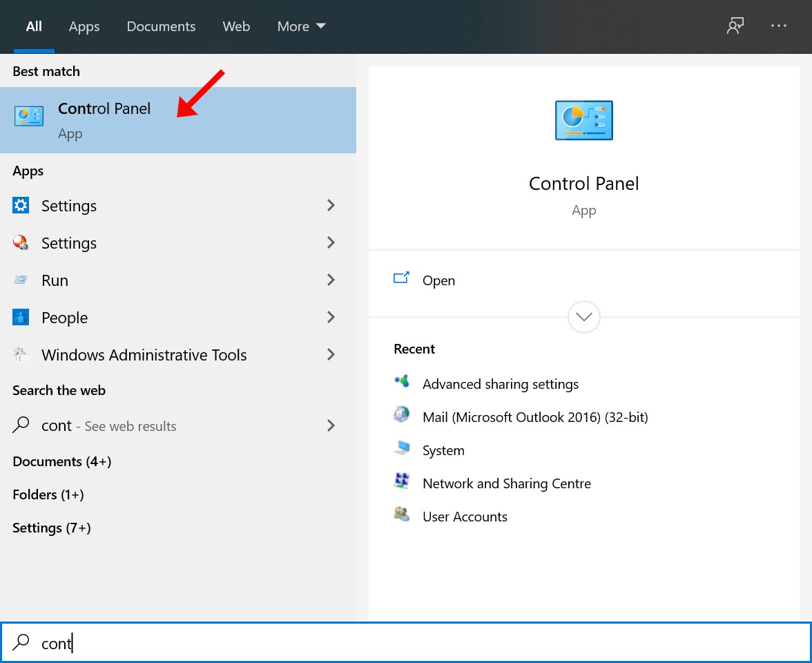Click the People app icon
Viewport: 812px width, 663px height.
[x=21, y=317]
